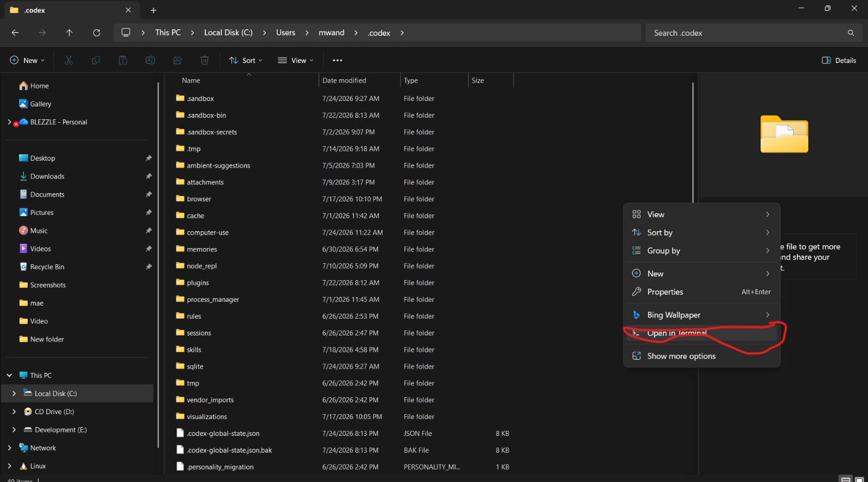Screen dimensions: 868x482
Task: Switch to large thumbnails view icon
Action: (x=859, y=479)
